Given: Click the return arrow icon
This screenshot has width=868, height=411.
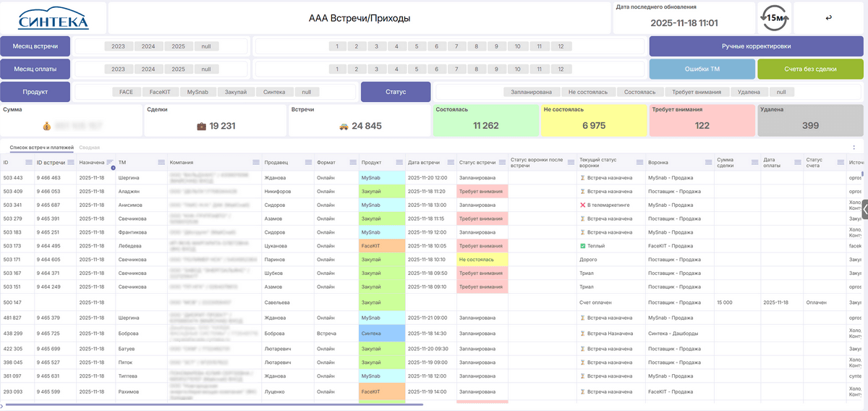Looking at the screenshot, I should 828,18.
